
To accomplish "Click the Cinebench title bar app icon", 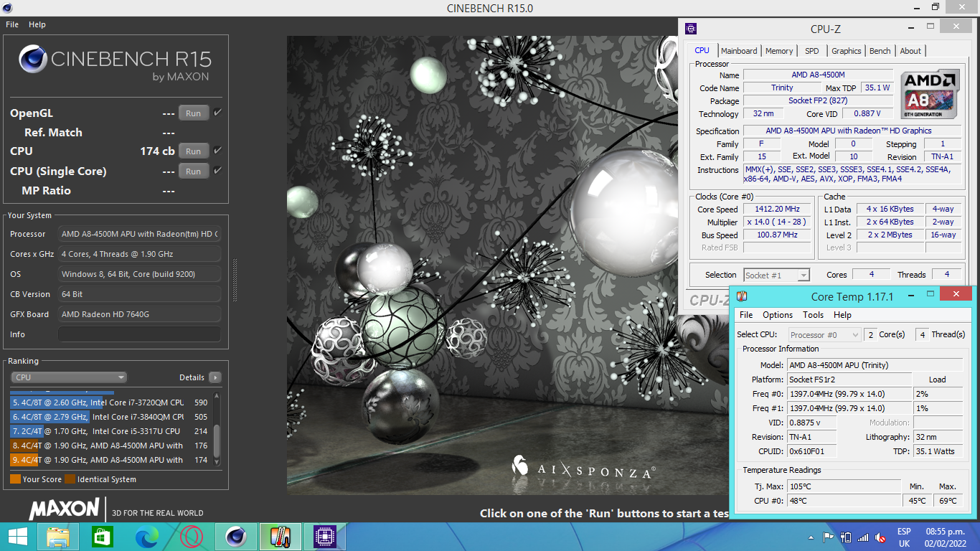I will tap(8, 8).
